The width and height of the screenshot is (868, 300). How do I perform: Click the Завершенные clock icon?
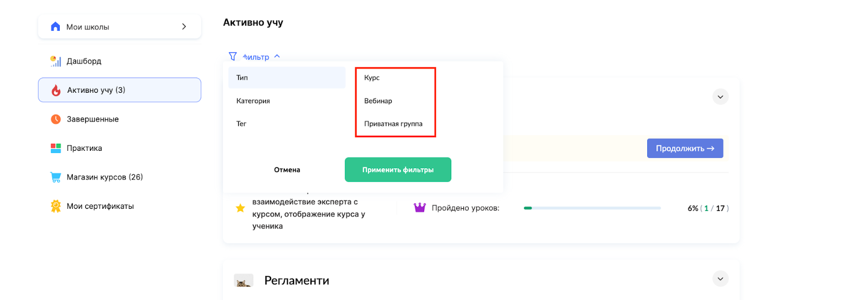coord(56,119)
